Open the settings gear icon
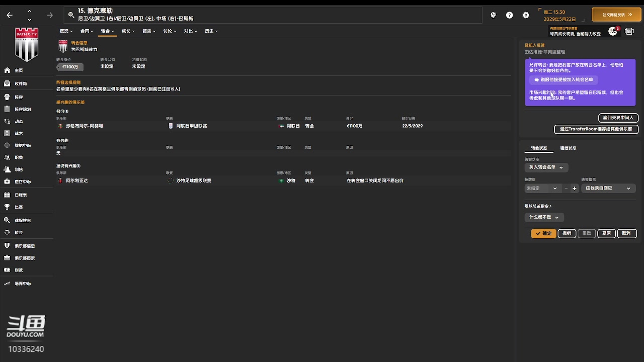 point(526,15)
